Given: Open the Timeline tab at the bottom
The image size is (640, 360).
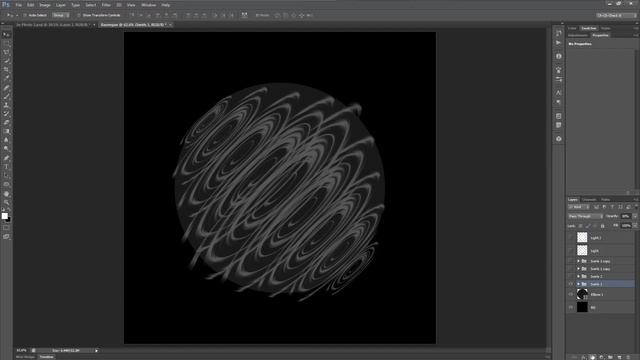Looking at the screenshot, I should tap(47, 357).
